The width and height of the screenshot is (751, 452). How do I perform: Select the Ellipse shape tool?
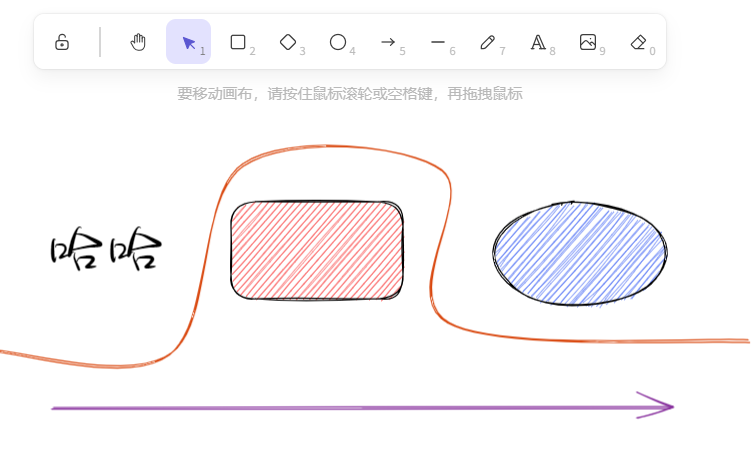click(x=338, y=42)
